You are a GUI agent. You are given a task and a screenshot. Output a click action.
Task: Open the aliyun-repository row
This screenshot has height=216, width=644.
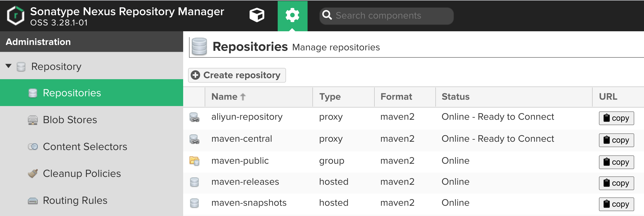tap(414, 118)
